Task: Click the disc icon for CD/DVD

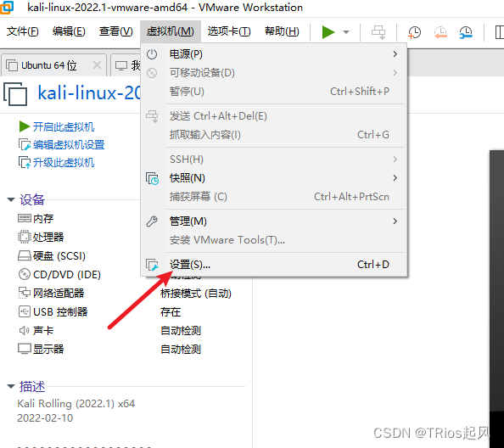Action: pos(25,274)
